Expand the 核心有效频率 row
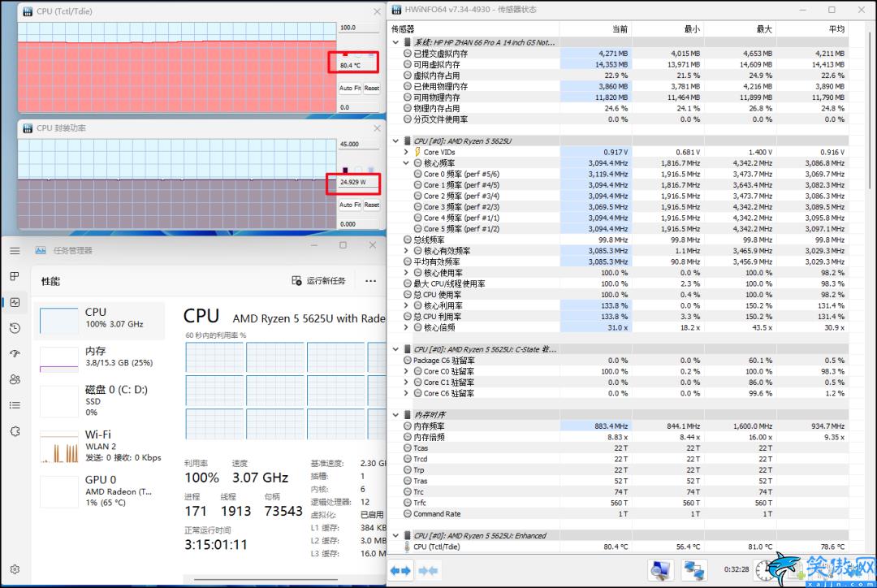 click(407, 251)
